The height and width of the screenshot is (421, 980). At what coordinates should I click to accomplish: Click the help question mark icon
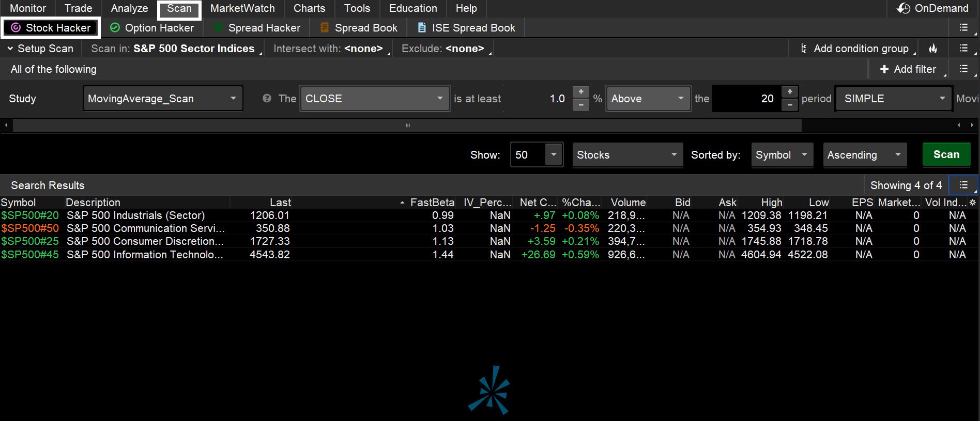point(267,98)
